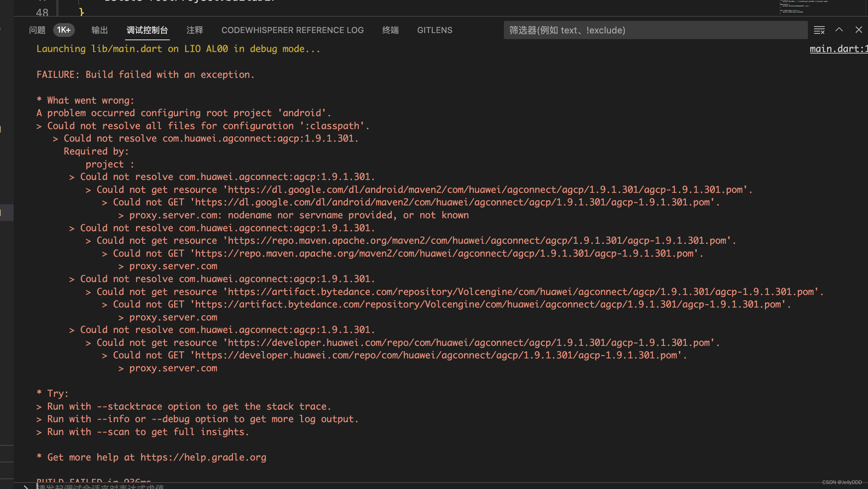Maximize the panel with chevron-up icon
The height and width of the screenshot is (489, 868).
[839, 30]
